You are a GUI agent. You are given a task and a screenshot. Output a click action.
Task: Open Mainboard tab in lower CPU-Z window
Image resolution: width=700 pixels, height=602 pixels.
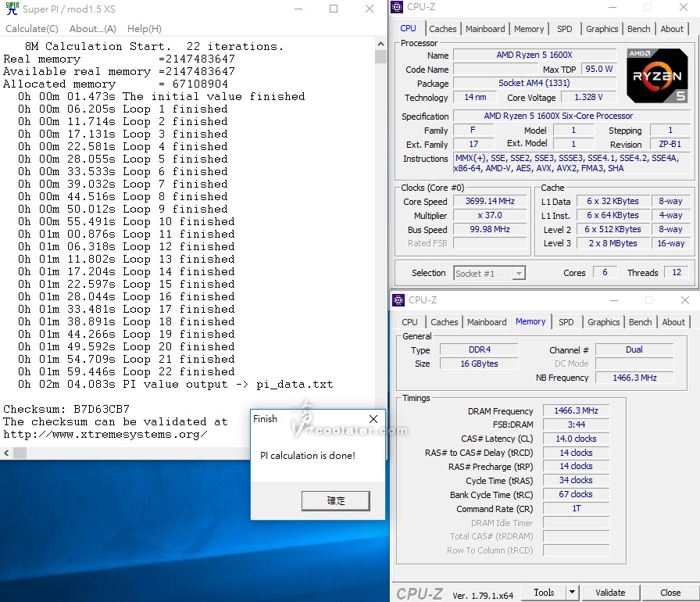487,322
